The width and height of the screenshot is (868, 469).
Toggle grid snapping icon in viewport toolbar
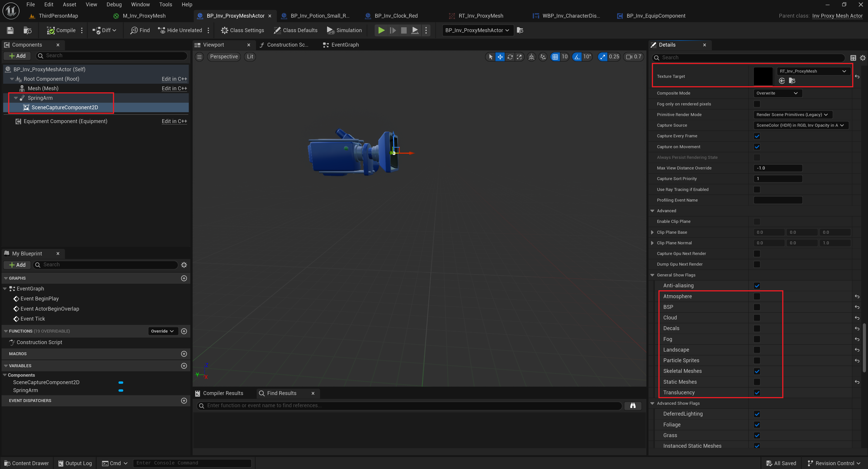coord(555,57)
